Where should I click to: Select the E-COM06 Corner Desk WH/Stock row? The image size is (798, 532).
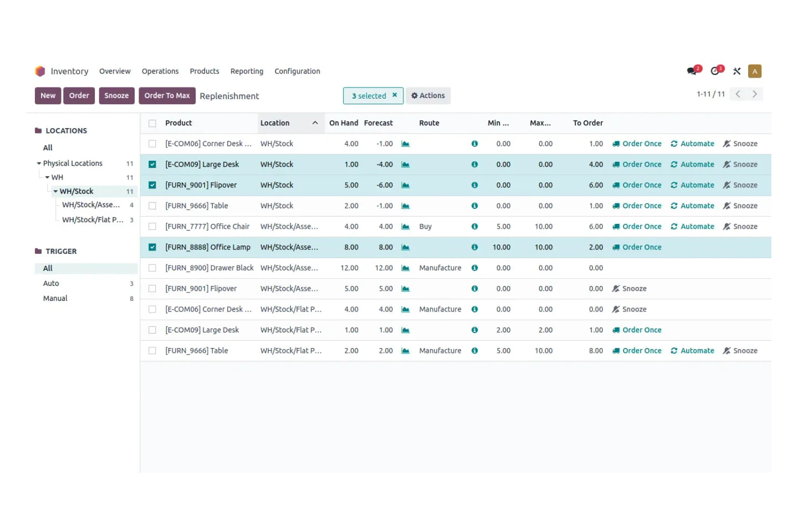click(152, 144)
